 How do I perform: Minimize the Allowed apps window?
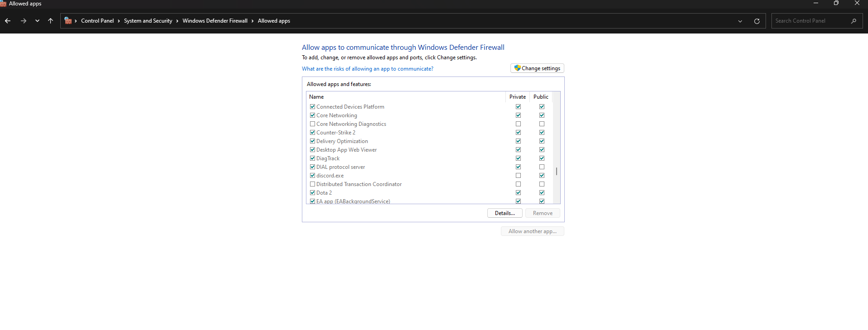[816, 3]
